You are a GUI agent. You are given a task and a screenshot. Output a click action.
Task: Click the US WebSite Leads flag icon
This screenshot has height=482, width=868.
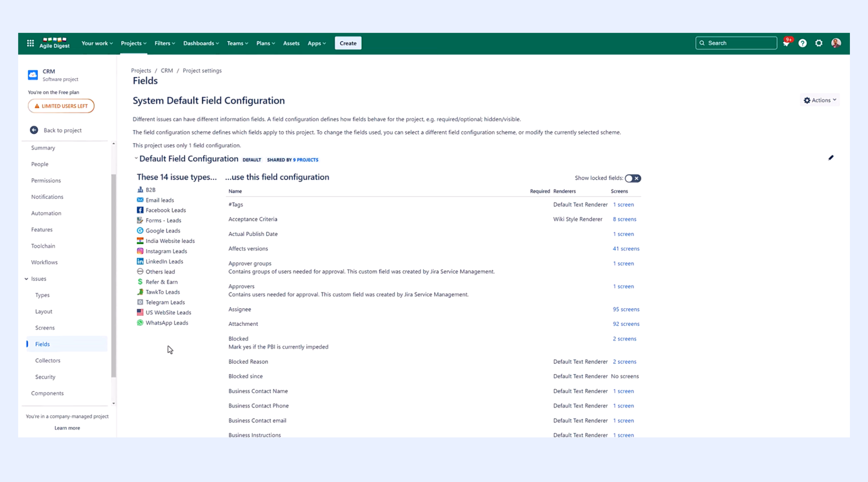pos(140,312)
